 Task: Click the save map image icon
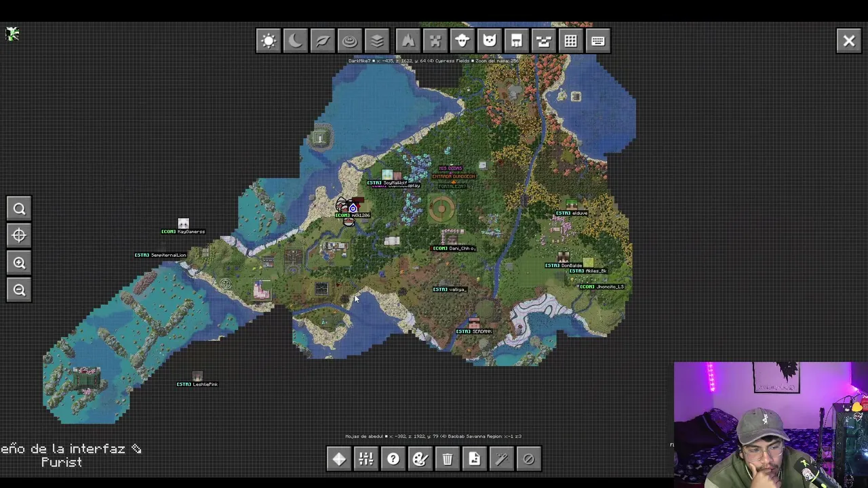point(475,460)
